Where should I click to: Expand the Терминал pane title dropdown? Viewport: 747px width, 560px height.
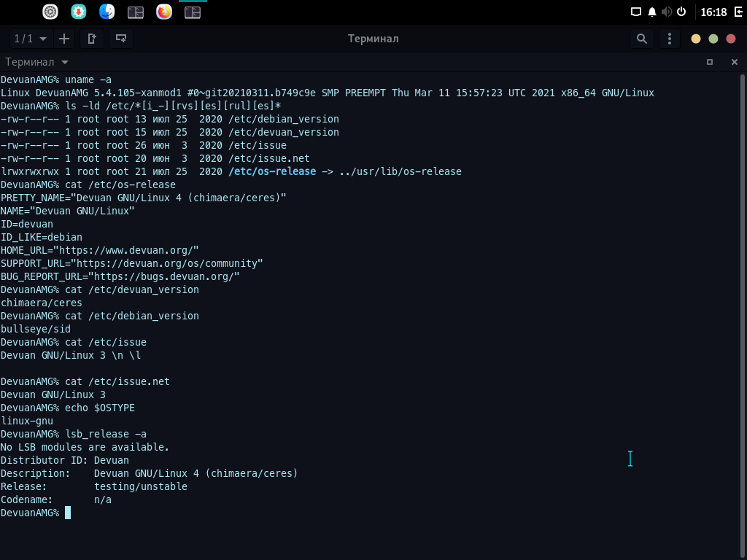[x=36, y=62]
